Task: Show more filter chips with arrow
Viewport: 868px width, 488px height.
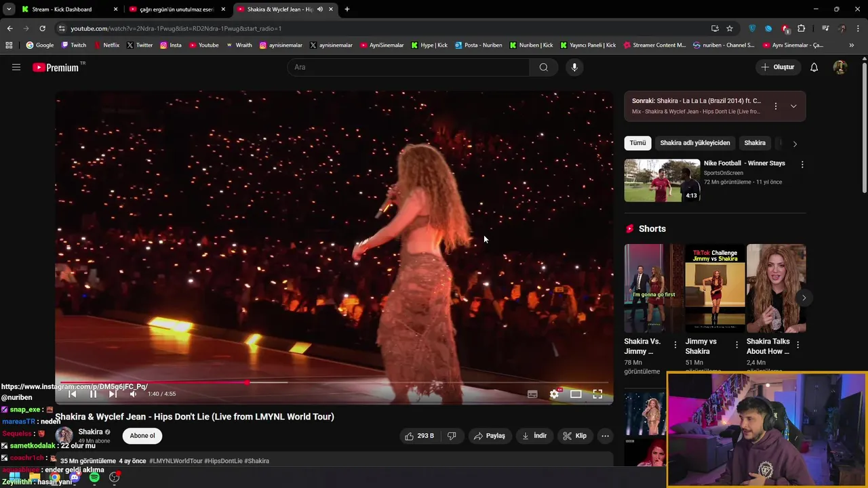Action: 795,144
